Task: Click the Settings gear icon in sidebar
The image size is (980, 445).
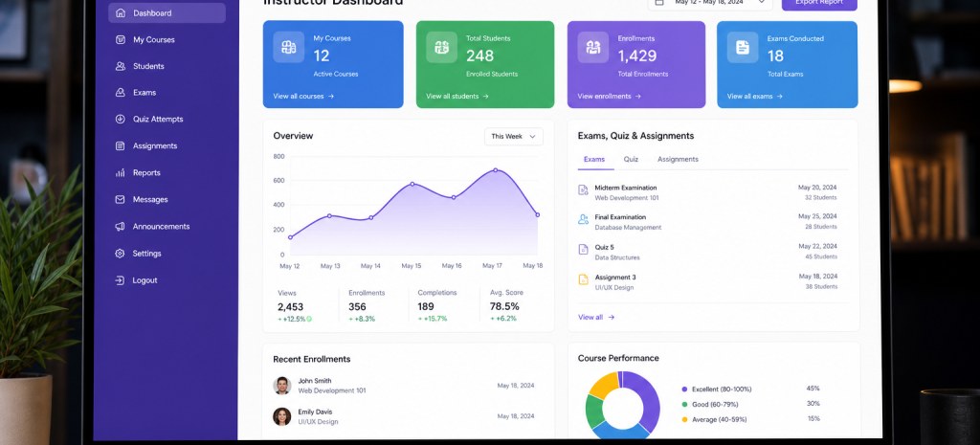Action: [120, 254]
